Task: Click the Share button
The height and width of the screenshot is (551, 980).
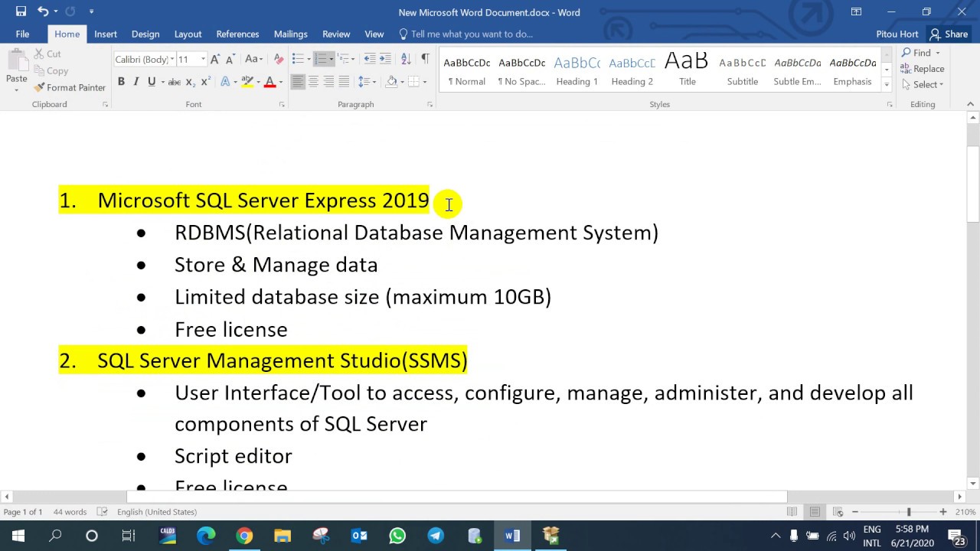Action: click(949, 34)
